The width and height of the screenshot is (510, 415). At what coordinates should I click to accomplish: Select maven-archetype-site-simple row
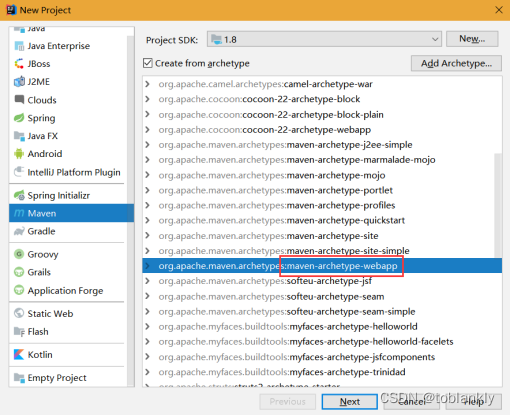point(322,251)
